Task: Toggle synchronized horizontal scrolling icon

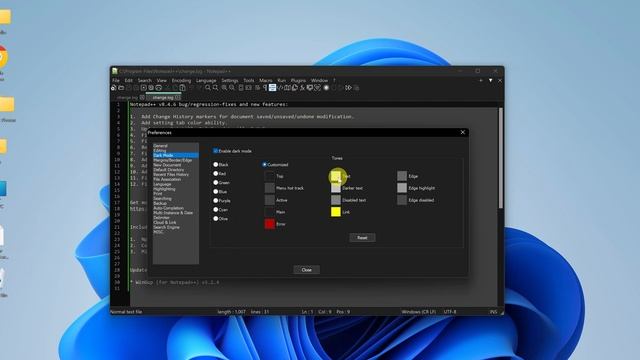Action: [248, 88]
